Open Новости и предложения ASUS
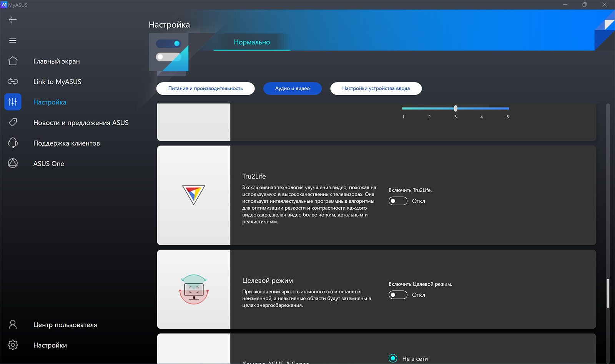Viewport: 615px width, 364px height. [x=81, y=123]
